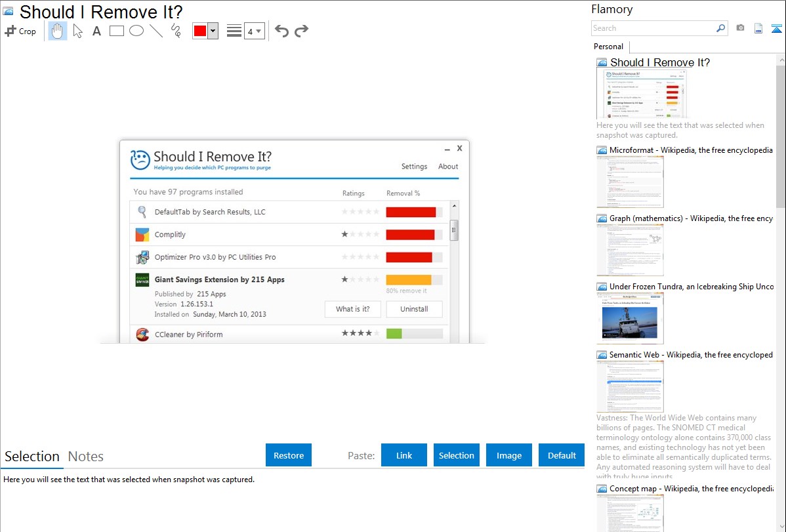Image resolution: width=786 pixels, height=532 pixels.
Task: Pick the text annotation tool
Action: point(96,31)
